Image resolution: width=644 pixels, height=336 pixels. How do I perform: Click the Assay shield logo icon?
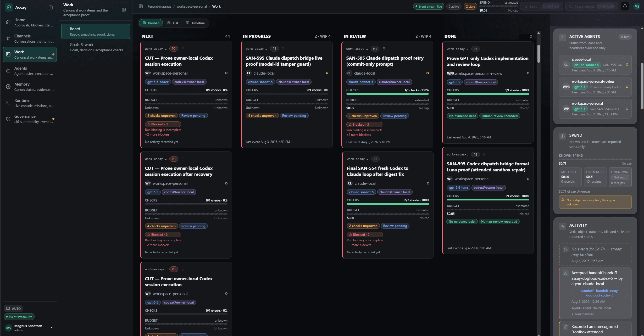(9, 8)
